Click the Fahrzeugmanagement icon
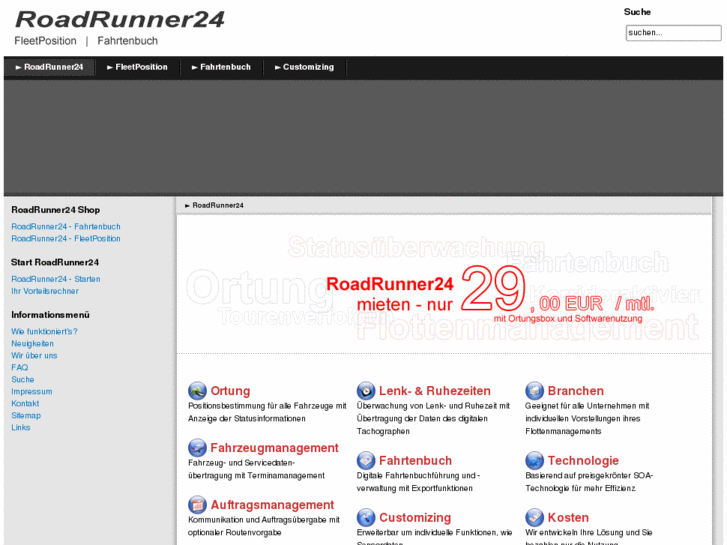 [x=197, y=448]
